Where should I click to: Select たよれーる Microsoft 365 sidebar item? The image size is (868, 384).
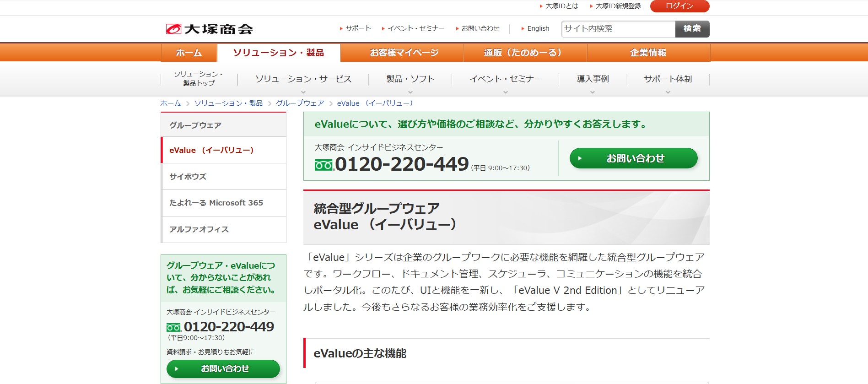pos(223,203)
